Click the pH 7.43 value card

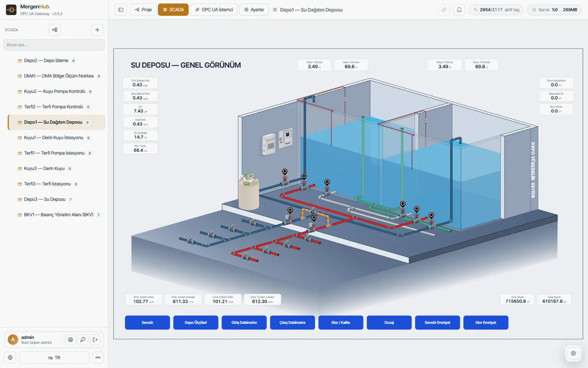pyautogui.click(x=140, y=109)
